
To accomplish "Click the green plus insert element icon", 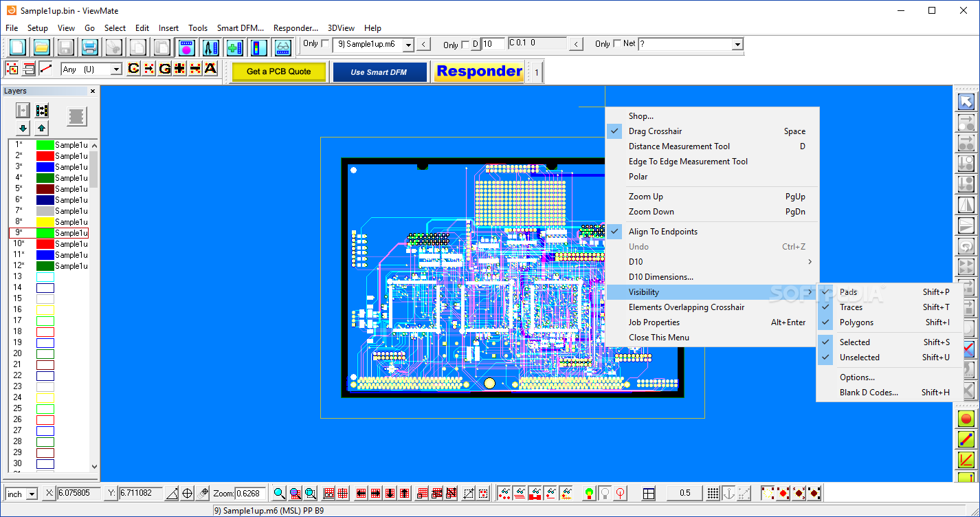I will pyautogui.click(x=234, y=47).
